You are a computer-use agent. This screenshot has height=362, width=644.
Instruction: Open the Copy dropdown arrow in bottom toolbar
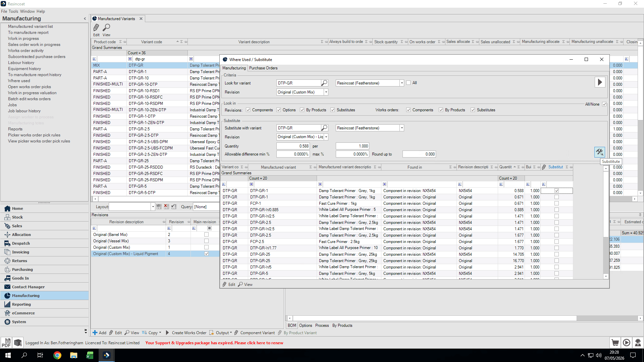coord(160,333)
